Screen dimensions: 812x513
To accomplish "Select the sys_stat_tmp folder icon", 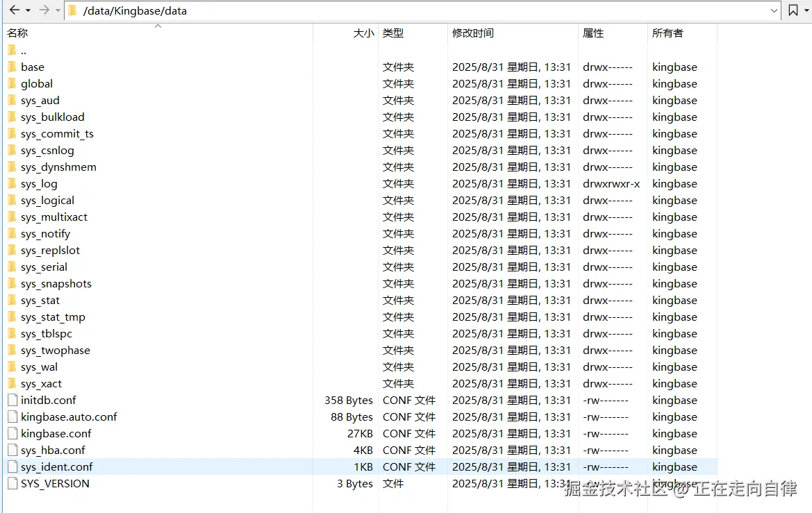I will pyautogui.click(x=13, y=317).
